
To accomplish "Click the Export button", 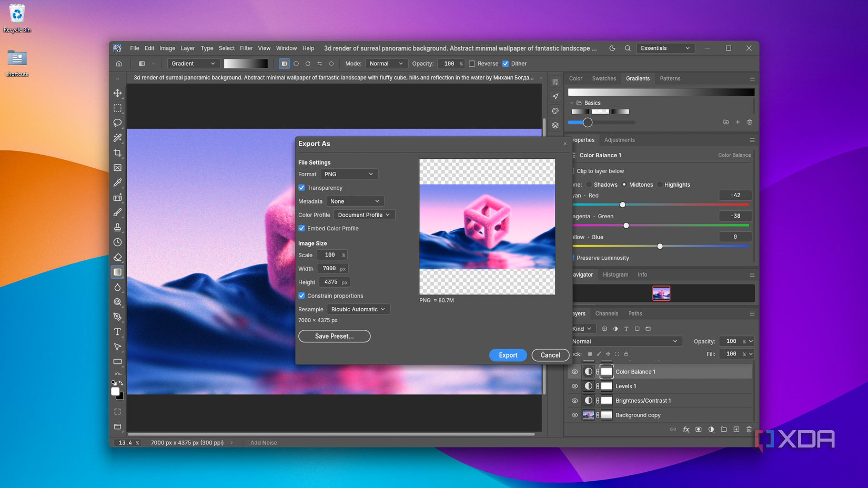I will [508, 355].
